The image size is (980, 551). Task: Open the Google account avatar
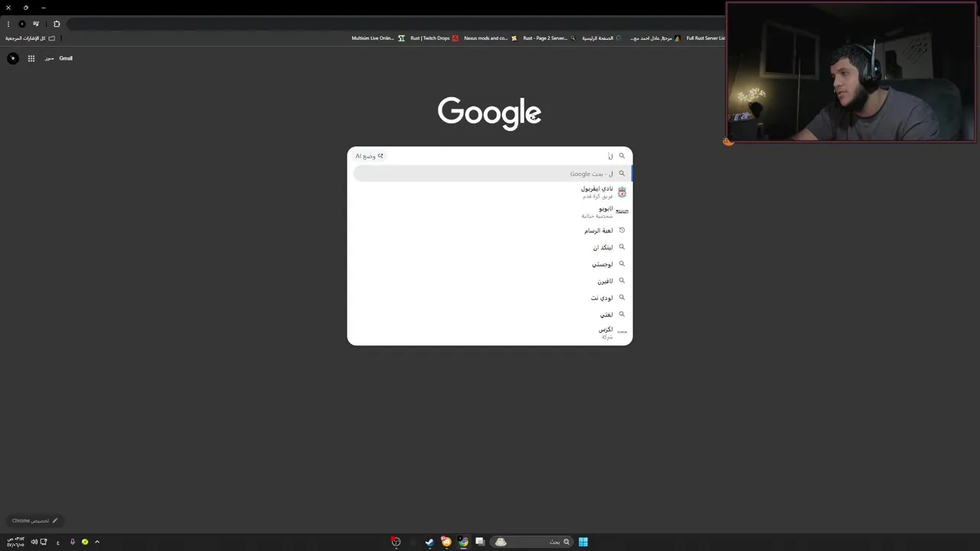13,58
